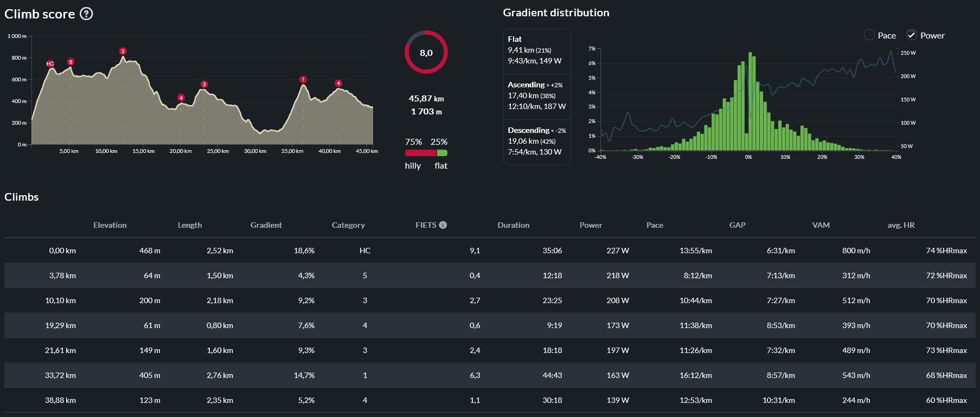Screen dimensions: 980x417
Task: Click the 139 W power value
Action: [618, 400]
